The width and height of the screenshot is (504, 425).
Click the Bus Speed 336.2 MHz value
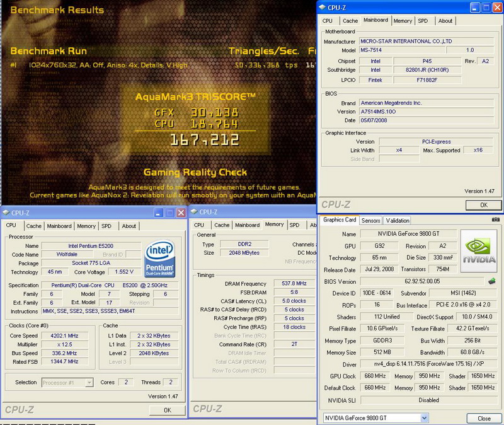pos(64,353)
